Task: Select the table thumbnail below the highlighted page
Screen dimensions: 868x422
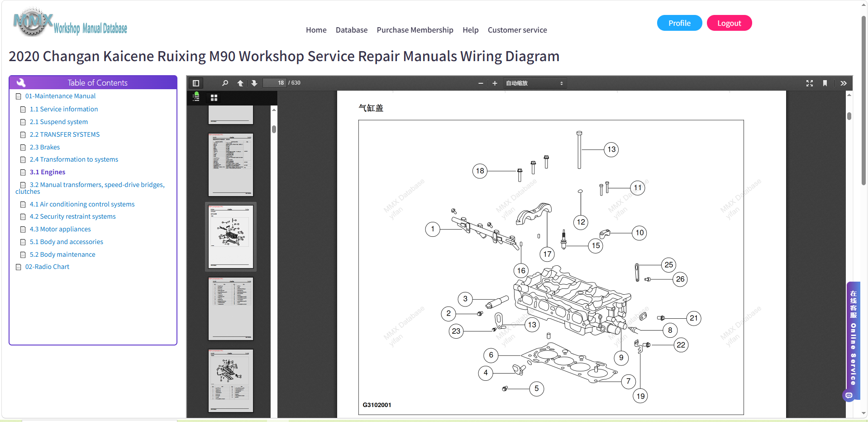Action: [x=231, y=309]
